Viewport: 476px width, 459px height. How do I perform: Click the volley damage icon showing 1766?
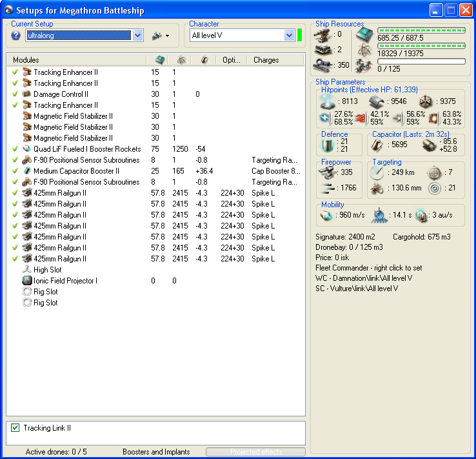pyautogui.click(x=327, y=188)
